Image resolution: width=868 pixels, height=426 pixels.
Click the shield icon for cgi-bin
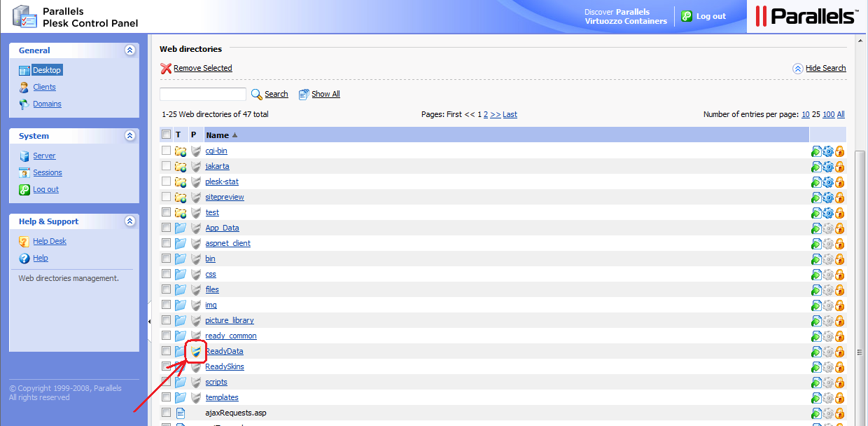(x=196, y=151)
